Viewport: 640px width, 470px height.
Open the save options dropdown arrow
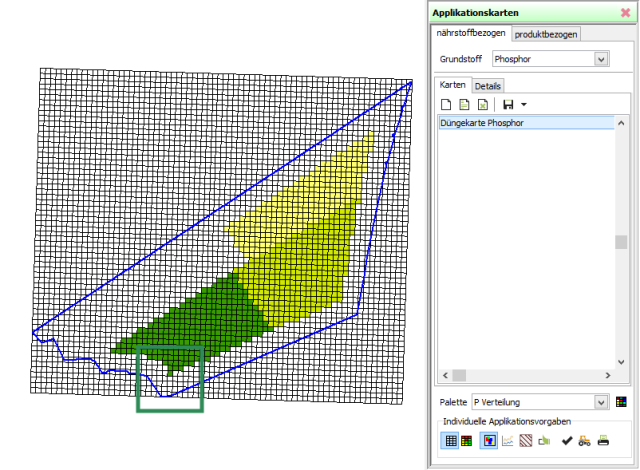click(x=523, y=104)
